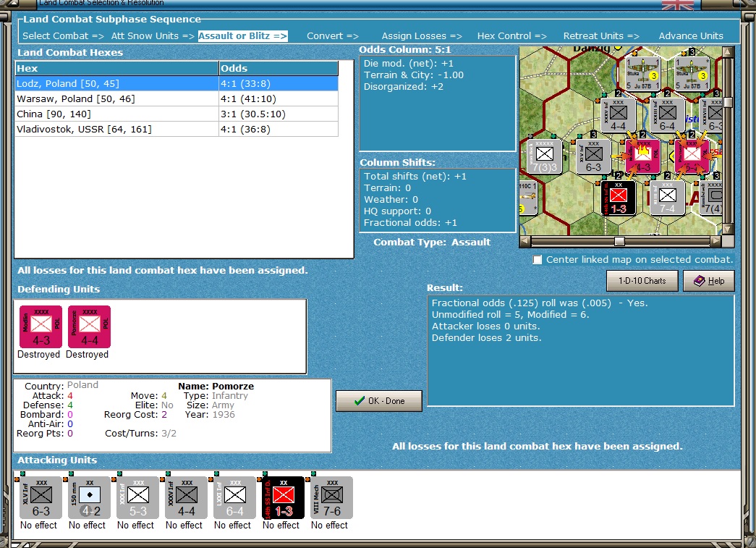The height and width of the screenshot is (548, 756).
Task: Click map scroll right arrow
Action: (x=716, y=241)
